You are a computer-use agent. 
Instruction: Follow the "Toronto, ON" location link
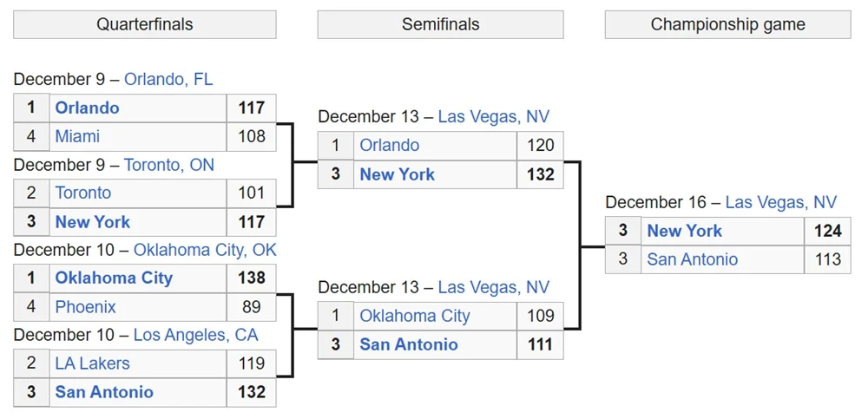click(169, 165)
